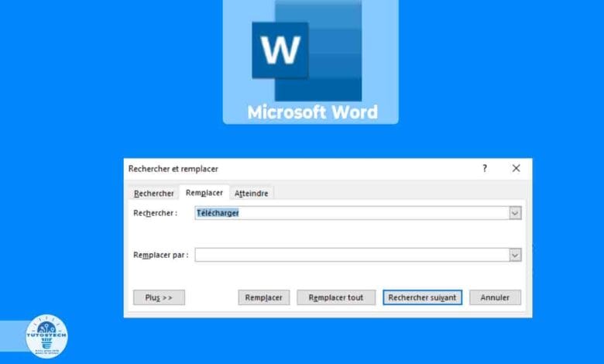Click the blue Word 'W' logo icon
The width and height of the screenshot is (604, 364).
coord(280,50)
